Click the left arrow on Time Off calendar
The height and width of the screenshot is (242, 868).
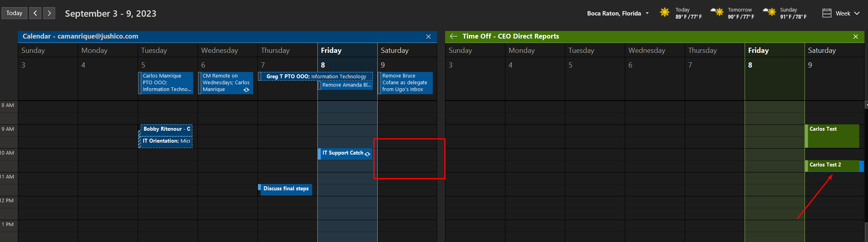(453, 36)
